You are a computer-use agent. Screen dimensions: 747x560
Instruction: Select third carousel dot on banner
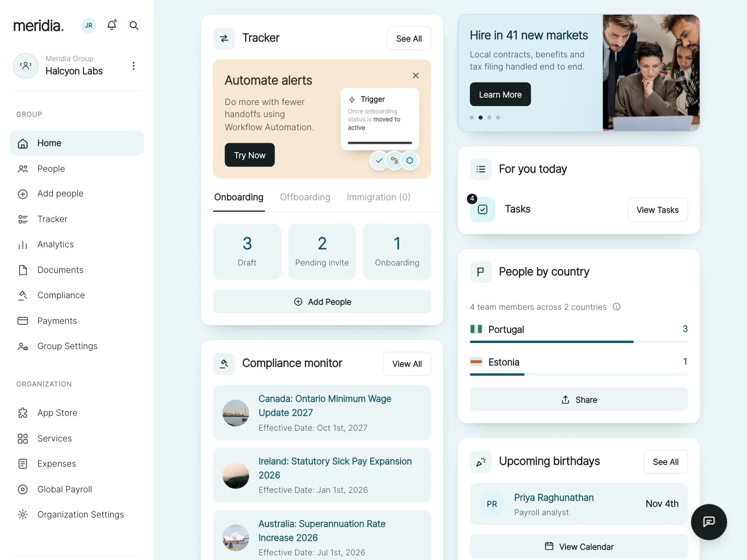point(489,118)
